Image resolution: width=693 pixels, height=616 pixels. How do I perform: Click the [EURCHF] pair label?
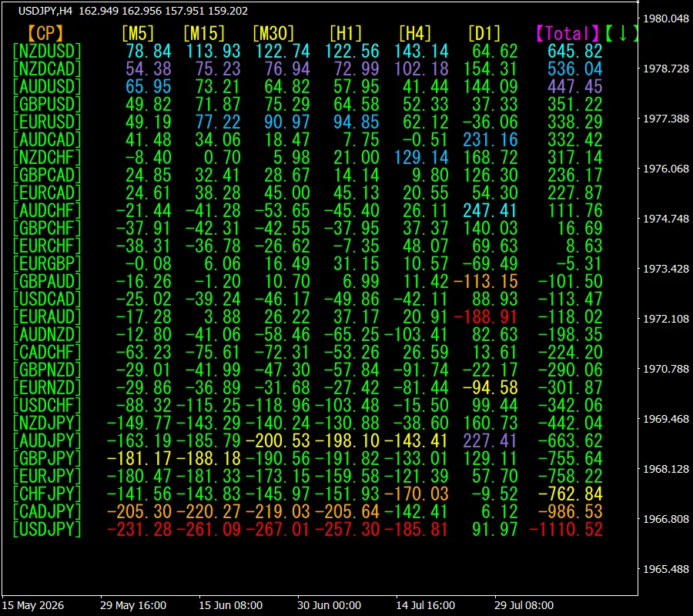coord(47,246)
